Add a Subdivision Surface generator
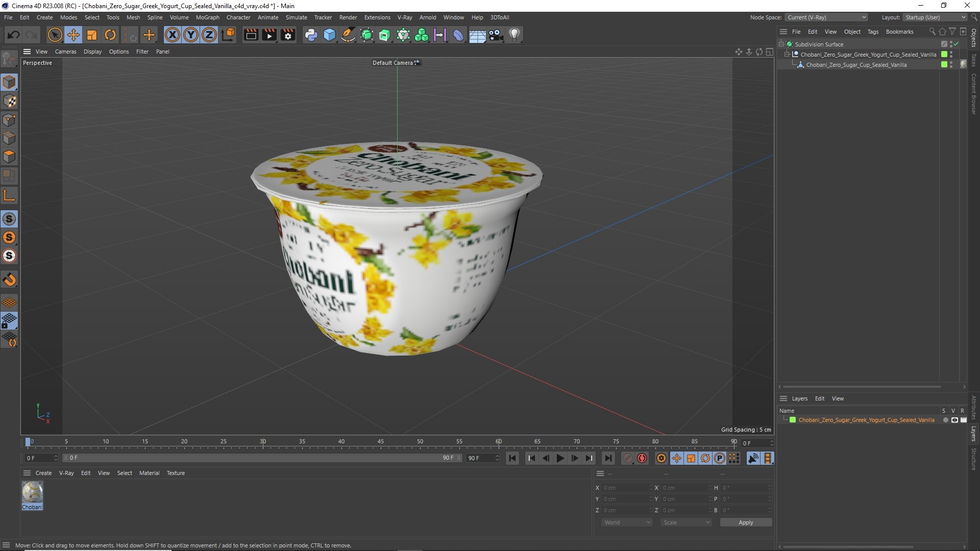The height and width of the screenshot is (551, 980). 366,35
